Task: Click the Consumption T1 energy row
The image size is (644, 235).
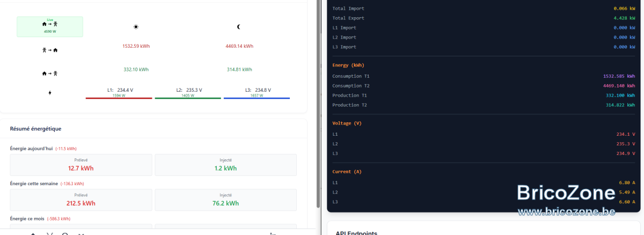Action: [x=484, y=76]
